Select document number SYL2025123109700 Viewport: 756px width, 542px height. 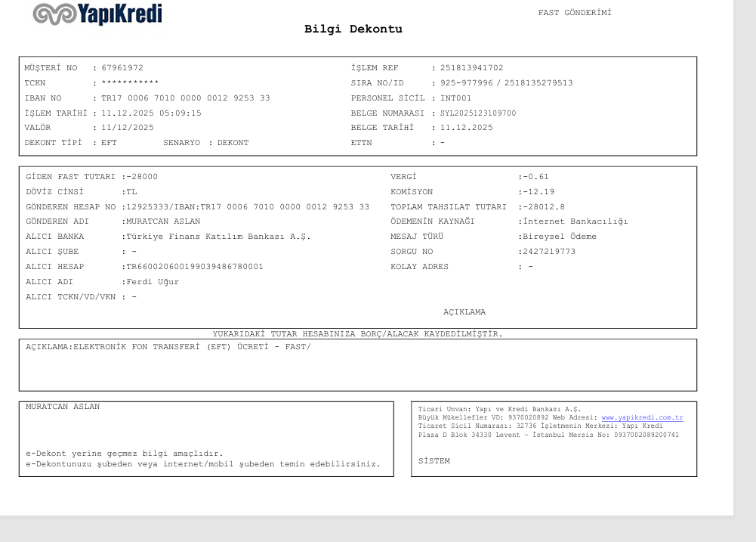coord(478,113)
